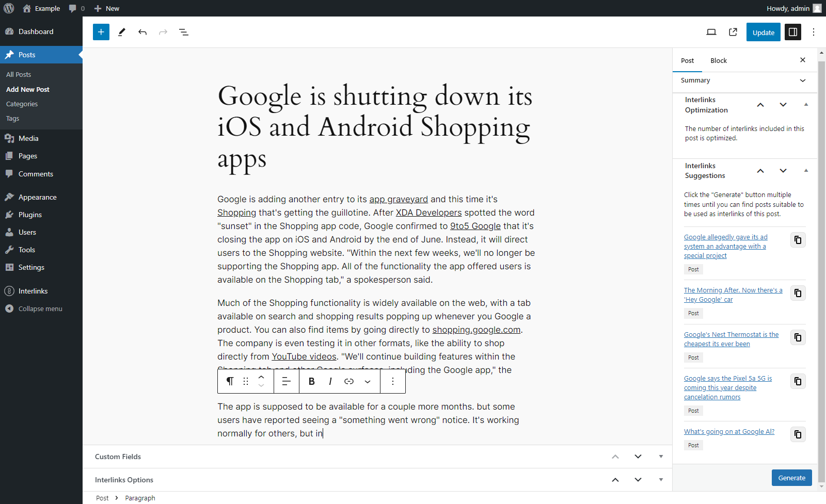Click the post title heading text
Image resolution: width=826 pixels, height=504 pixels.
[375, 127]
